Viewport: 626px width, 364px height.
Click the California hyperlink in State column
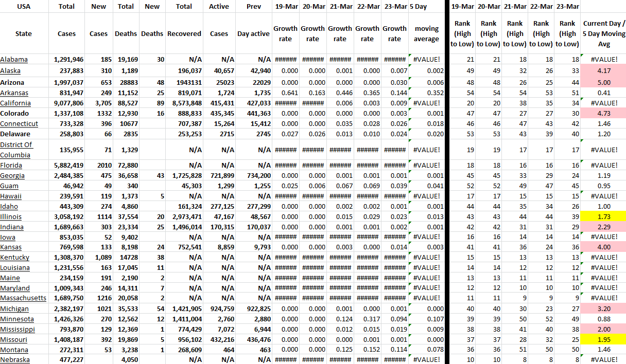[x=15, y=103]
